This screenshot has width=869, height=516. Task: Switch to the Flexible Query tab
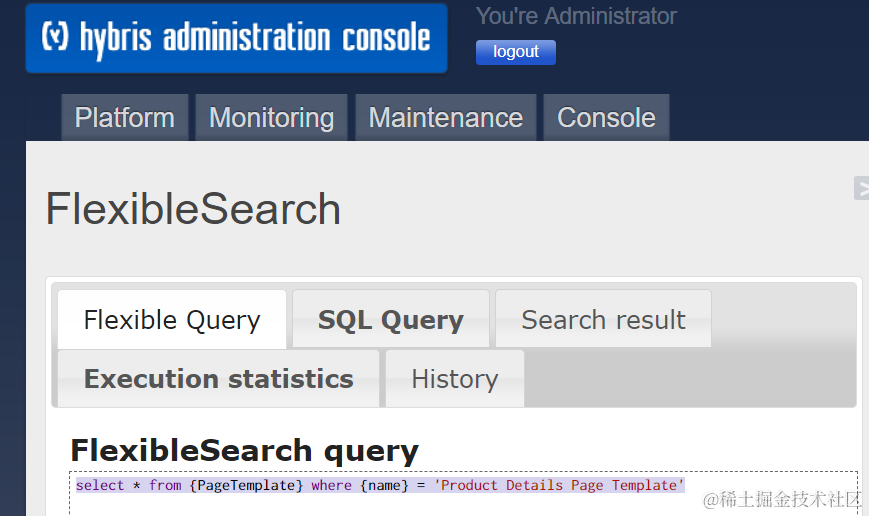(172, 320)
